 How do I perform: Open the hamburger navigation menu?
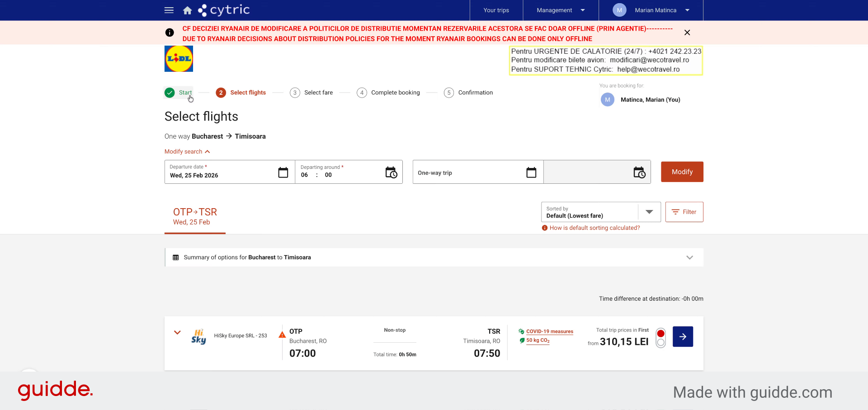(169, 10)
